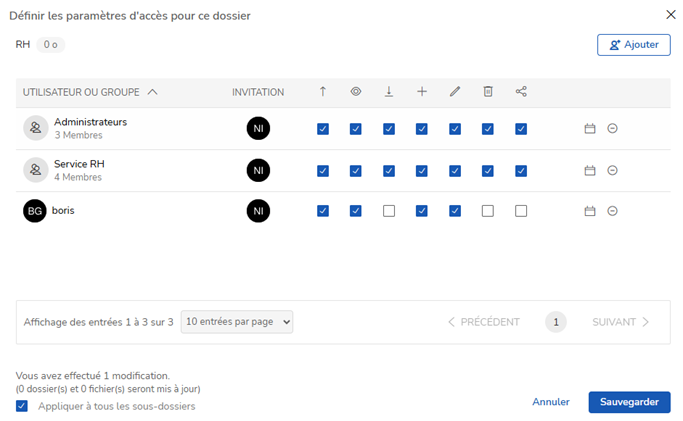Disable share permission for Service RH
Screen dimensions: 683x421
(x=521, y=171)
